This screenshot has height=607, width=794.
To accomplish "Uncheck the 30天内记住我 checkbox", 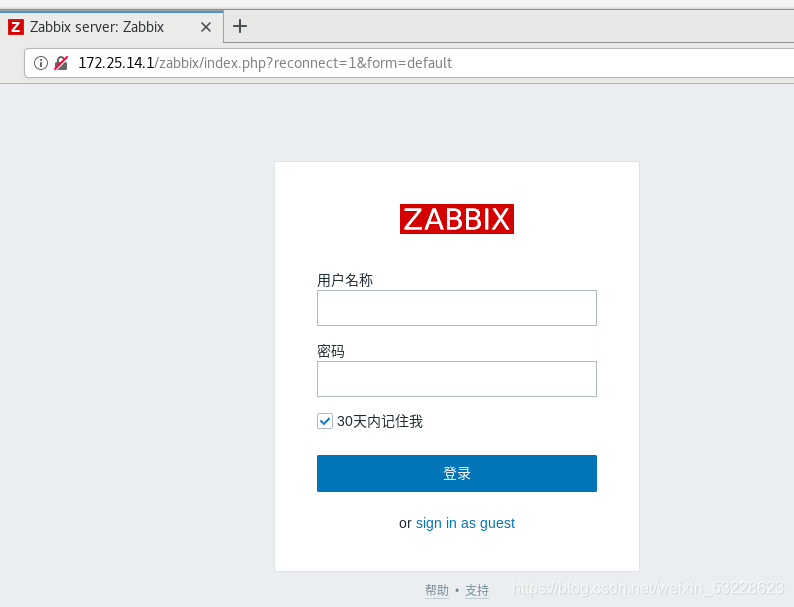I will 325,421.
